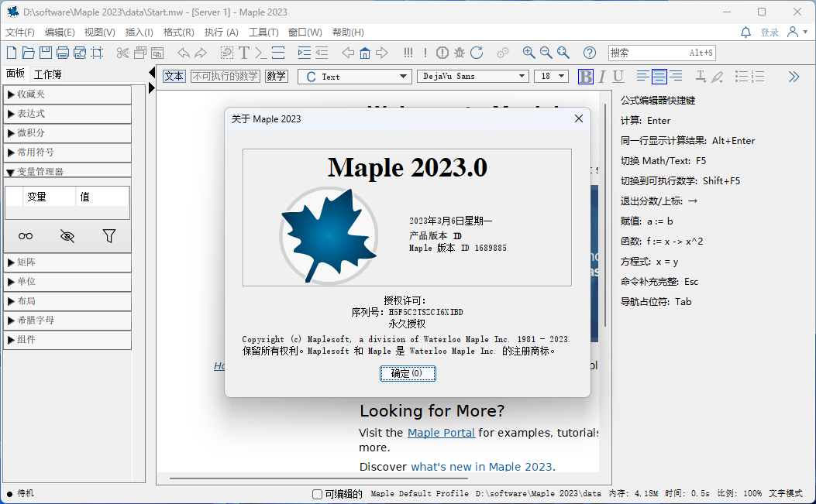Screen dimensions: 816x504
Task: Create a new document with the toolbar icon
Action: tap(12, 53)
